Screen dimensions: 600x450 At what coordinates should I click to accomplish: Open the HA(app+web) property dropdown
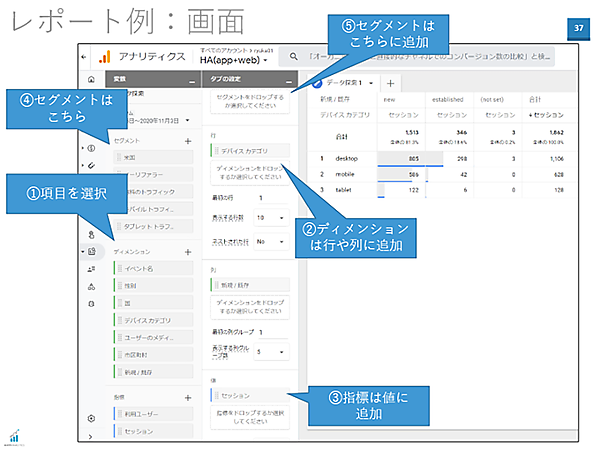(x=236, y=61)
